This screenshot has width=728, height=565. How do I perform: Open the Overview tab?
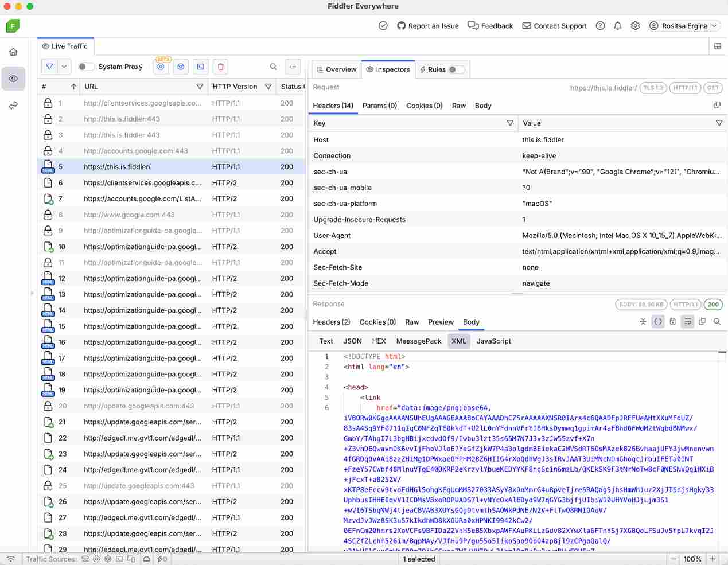point(336,69)
